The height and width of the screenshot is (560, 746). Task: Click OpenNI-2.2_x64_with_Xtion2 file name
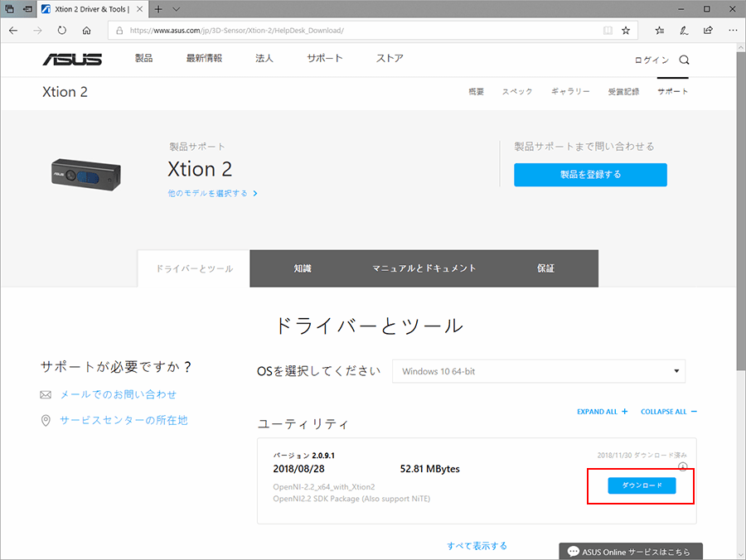[324, 487]
